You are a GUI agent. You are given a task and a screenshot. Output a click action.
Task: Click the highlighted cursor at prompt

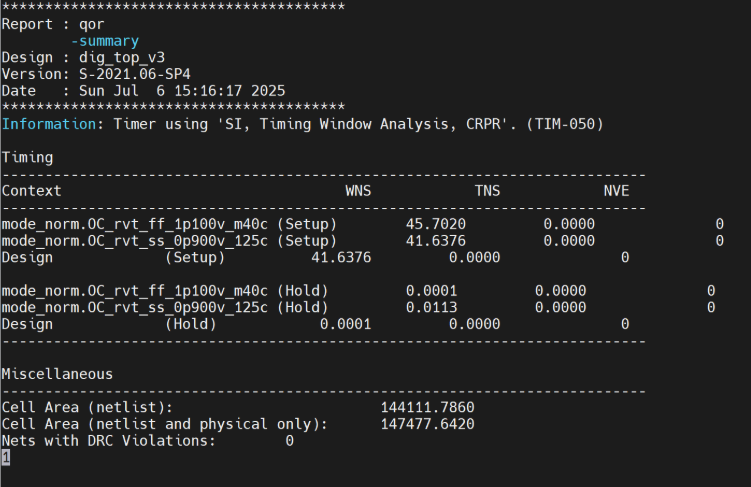click(6, 457)
